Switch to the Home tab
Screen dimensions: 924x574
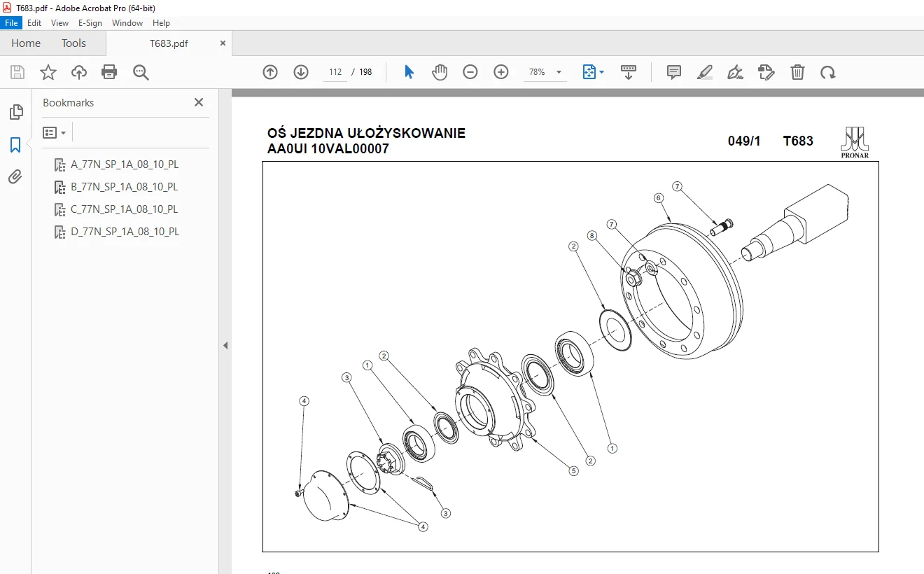[x=26, y=43]
